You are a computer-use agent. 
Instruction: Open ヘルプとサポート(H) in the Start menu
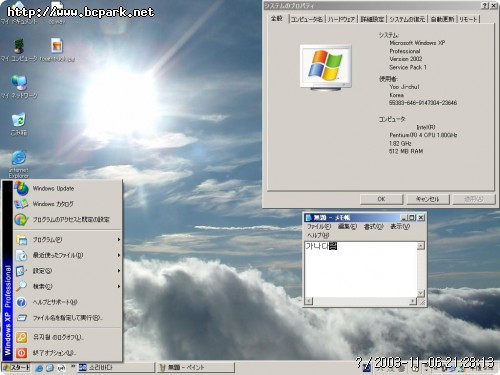click(x=68, y=302)
